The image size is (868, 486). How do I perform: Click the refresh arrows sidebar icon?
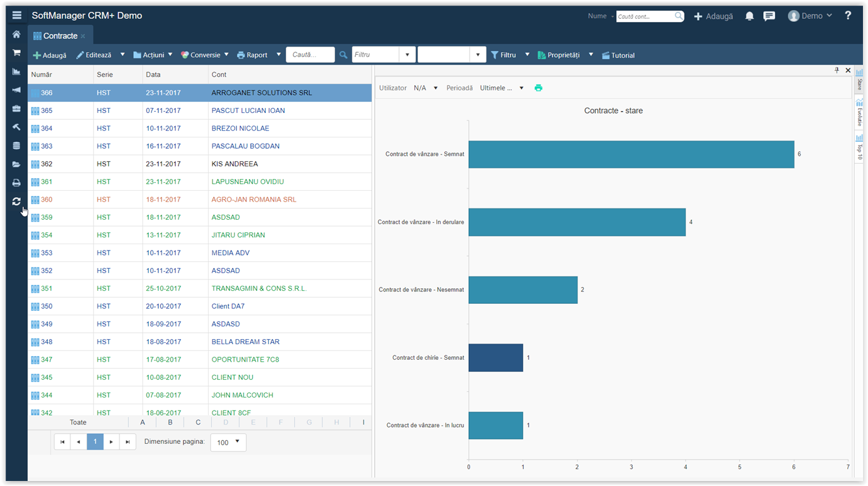tap(16, 202)
